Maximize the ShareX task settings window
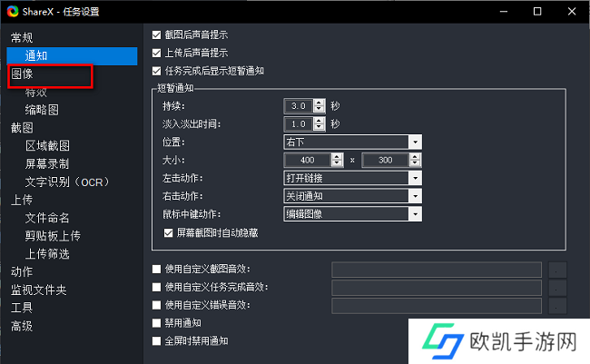Viewport: 590px width, 364px height. tap(537, 11)
